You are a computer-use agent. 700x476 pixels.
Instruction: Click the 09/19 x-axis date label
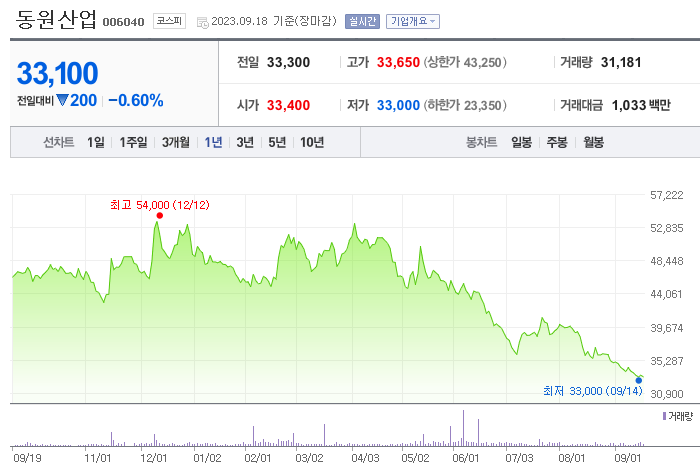pyautogui.click(x=27, y=458)
